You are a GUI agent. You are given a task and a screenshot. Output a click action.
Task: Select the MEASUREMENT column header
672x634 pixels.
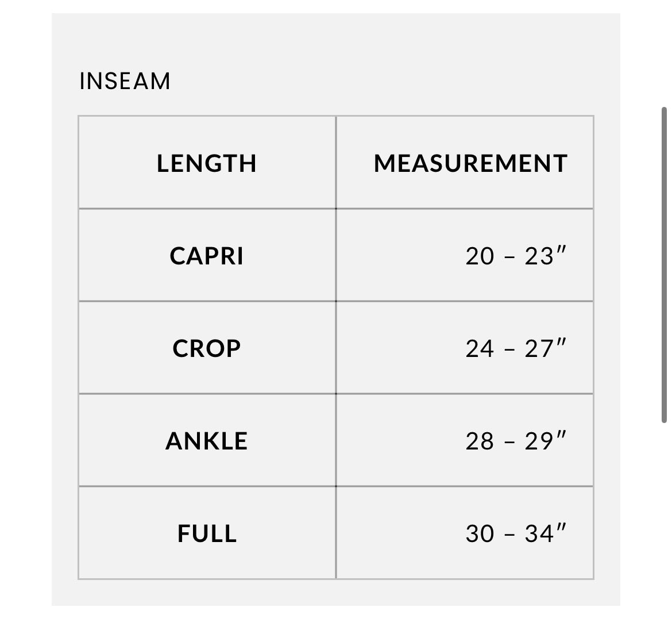click(x=465, y=163)
